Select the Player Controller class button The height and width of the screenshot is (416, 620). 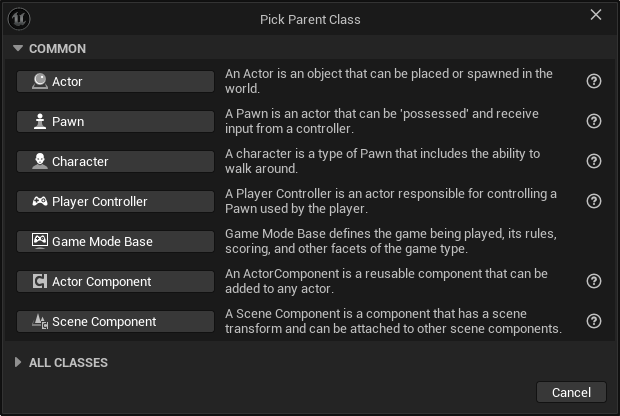pos(115,201)
